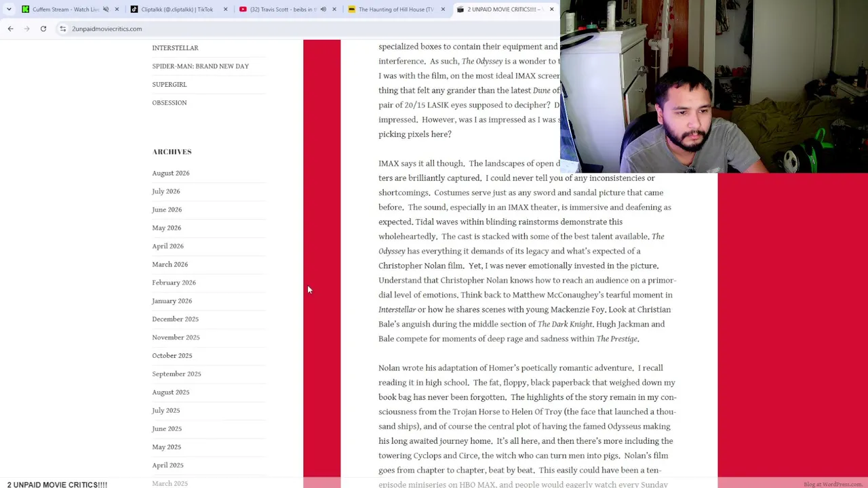Open the Obsession post link

click(169, 103)
